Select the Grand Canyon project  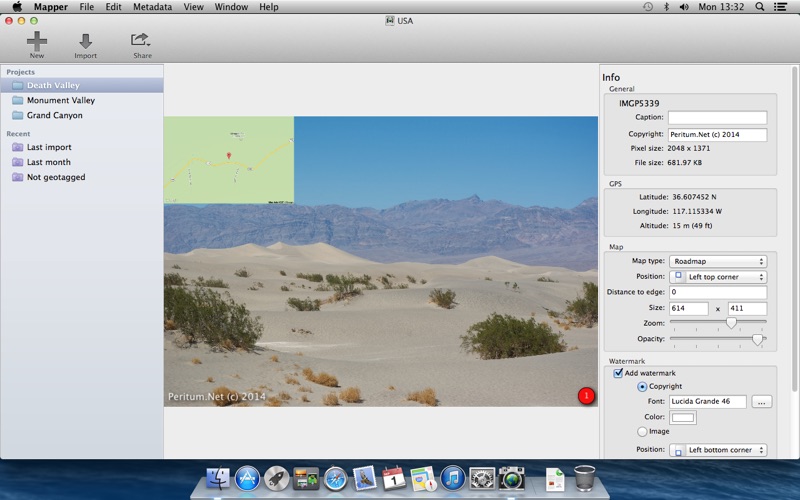(x=82, y=115)
